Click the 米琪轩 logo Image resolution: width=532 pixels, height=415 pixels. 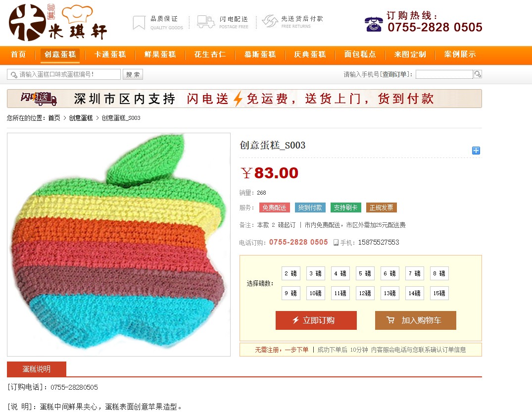[x=58, y=22]
